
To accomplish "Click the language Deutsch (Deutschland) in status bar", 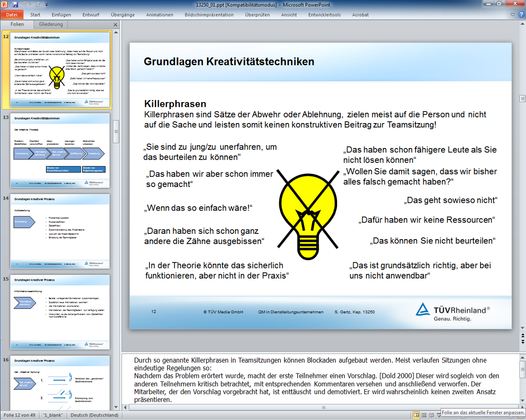I will point(94,415).
